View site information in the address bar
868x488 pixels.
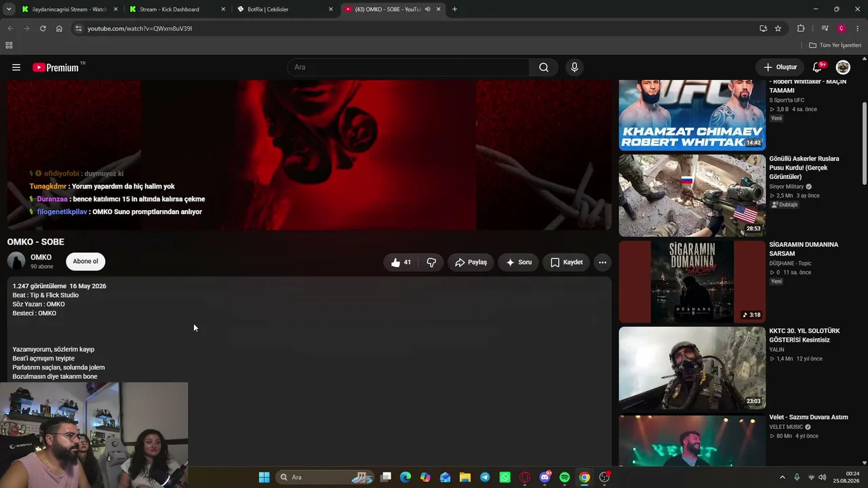pos(79,28)
